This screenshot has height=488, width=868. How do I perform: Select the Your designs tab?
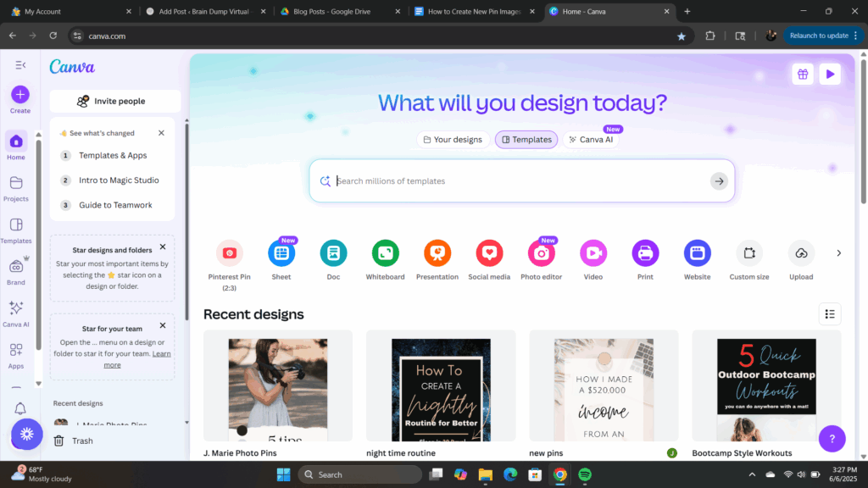[x=453, y=140]
